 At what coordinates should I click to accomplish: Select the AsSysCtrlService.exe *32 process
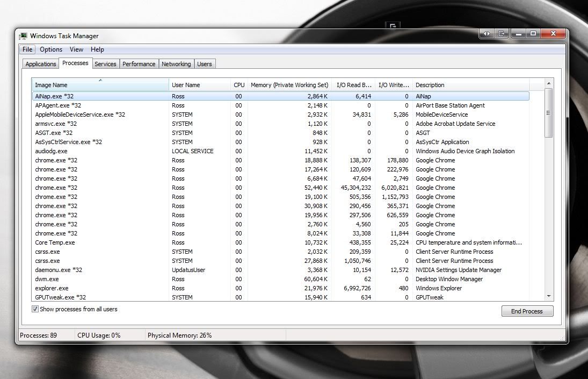[280, 142]
